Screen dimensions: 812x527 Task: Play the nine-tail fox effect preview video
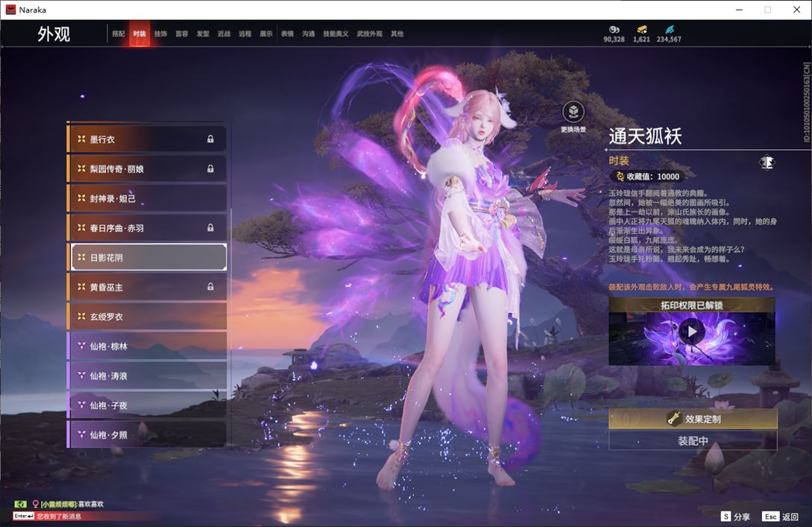692,331
